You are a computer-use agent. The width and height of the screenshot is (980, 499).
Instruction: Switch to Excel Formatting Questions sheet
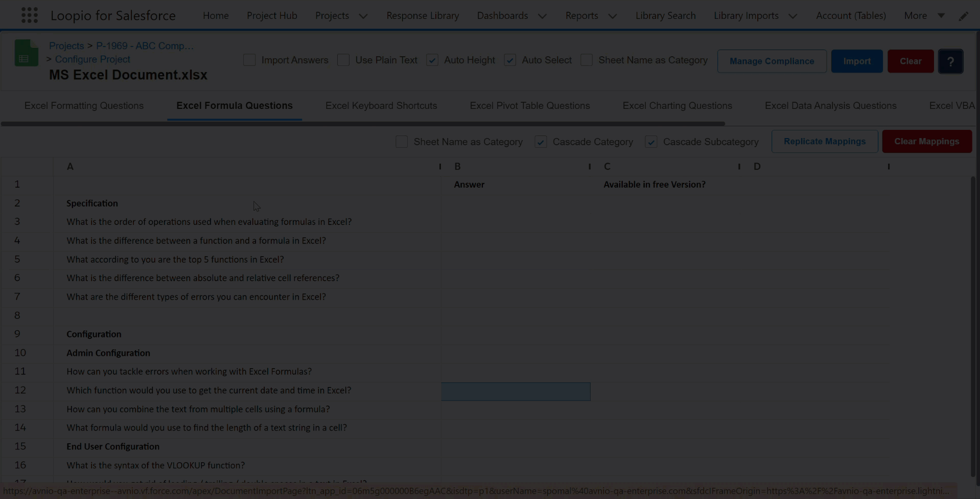click(x=84, y=106)
